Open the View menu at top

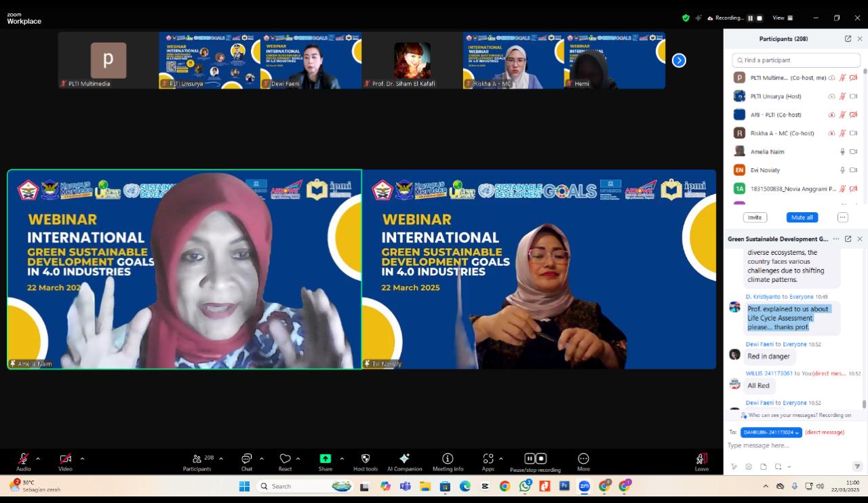click(782, 18)
